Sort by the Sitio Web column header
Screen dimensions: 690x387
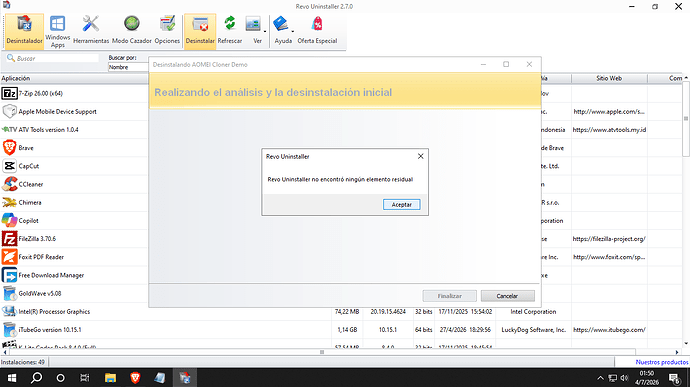point(609,78)
